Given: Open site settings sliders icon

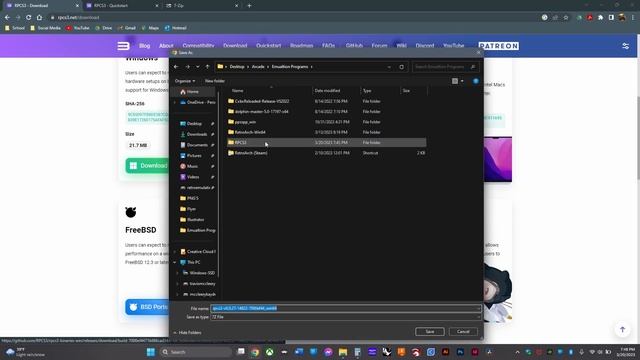Looking at the screenshot, I should pos(626,46).
